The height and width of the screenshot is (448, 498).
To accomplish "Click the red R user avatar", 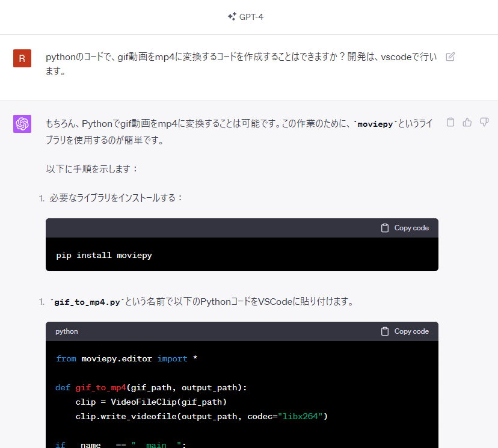I will tap(22, 58).
